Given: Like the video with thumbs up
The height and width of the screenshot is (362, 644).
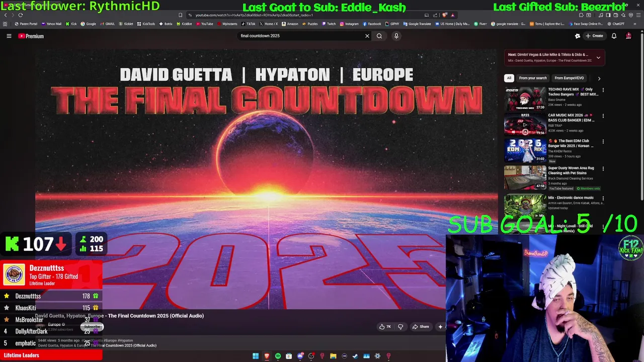Looking at the screenshot, I should (x=385, y=327).
